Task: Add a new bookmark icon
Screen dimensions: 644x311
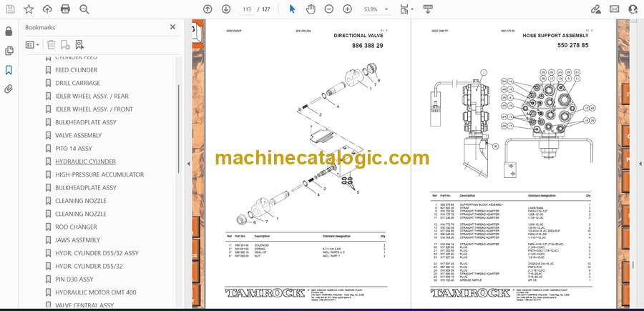Action: (65, 45)
